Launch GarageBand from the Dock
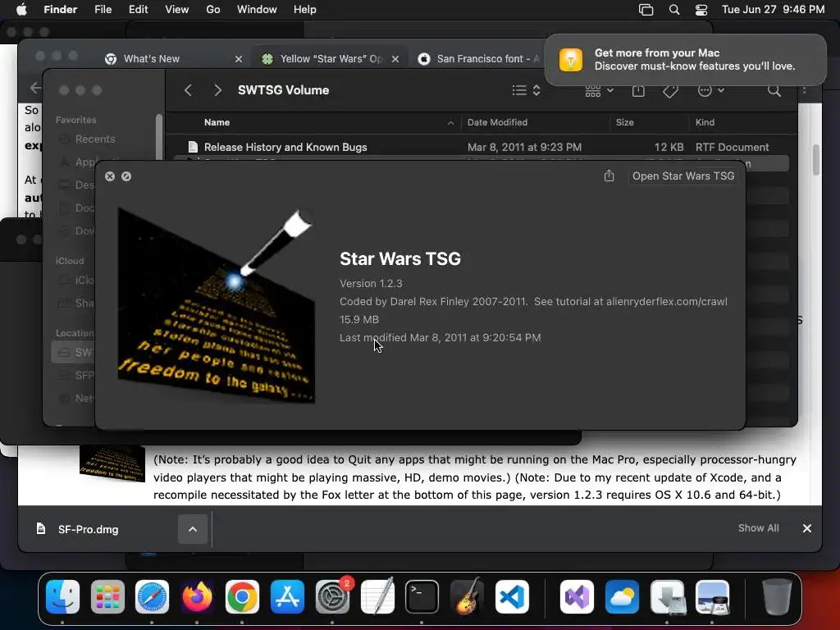This screenshot has width=840, height=630. point(467,597)
